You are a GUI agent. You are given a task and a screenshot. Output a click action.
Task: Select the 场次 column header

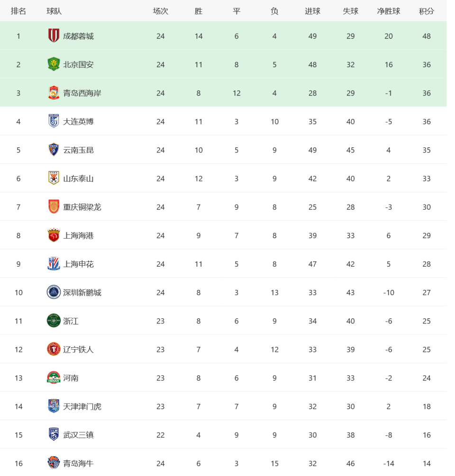[160, 11]
